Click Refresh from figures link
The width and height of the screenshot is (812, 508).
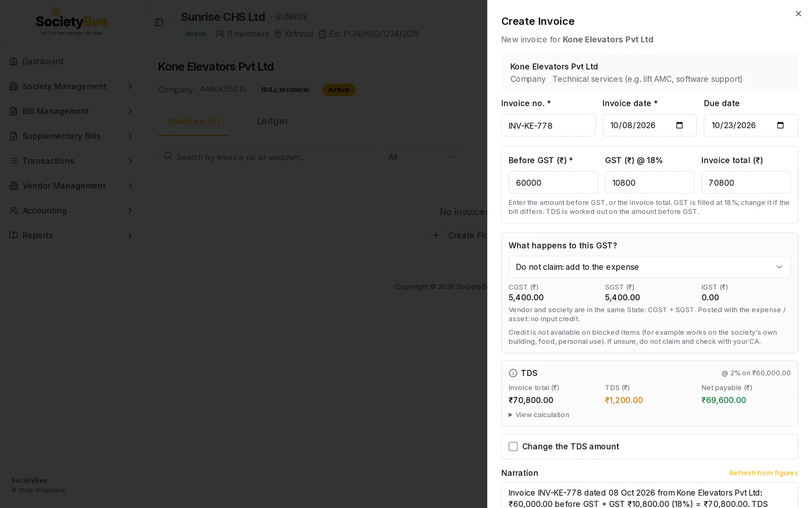[763, 473]
